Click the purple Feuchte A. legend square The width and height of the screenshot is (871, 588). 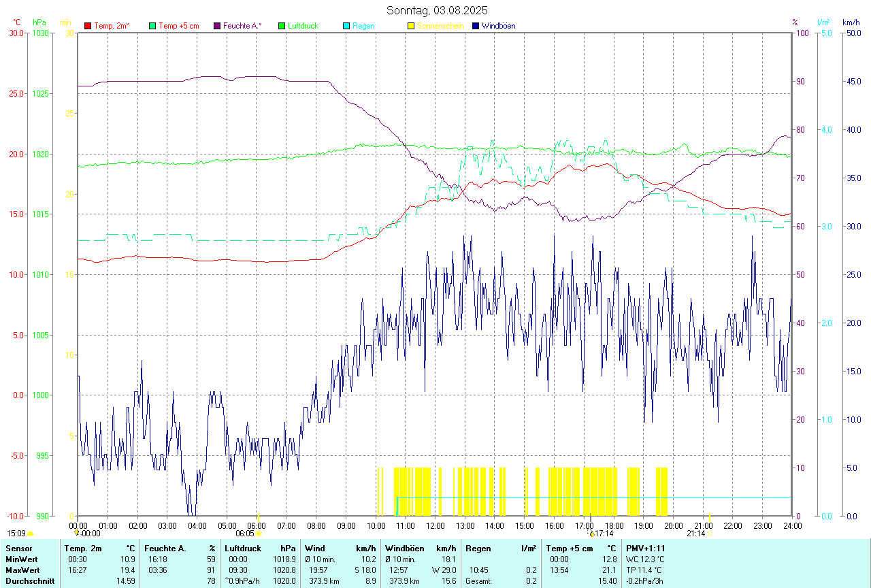coord(217,26)
